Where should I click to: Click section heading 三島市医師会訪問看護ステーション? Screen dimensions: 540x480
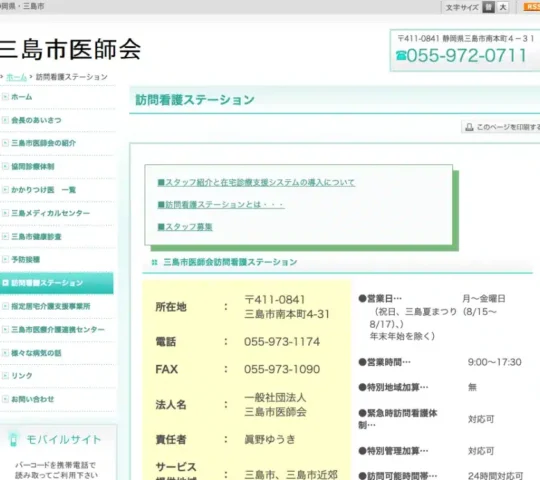point(230,262)
